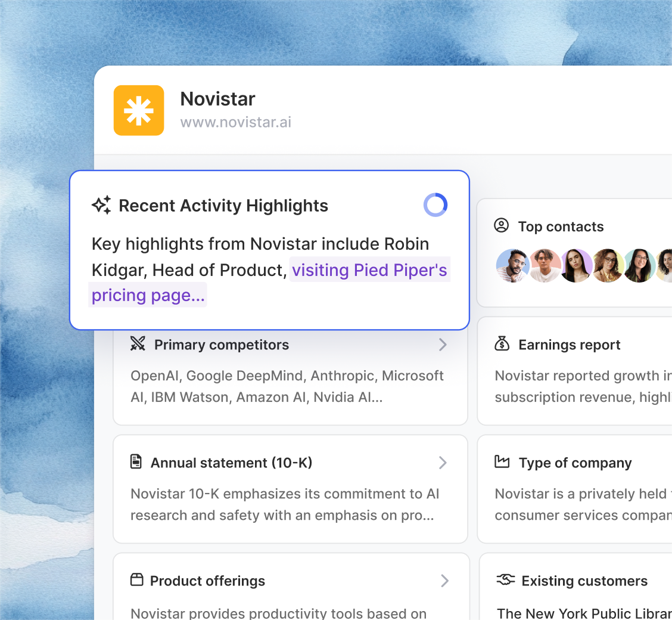Select the fourth contact avatar with curly hair

coord(608,265)
